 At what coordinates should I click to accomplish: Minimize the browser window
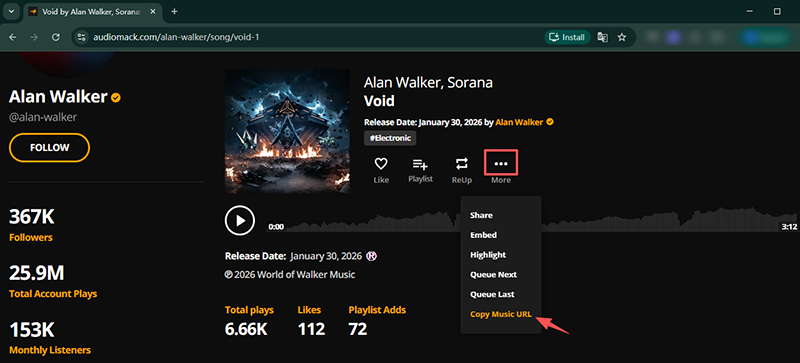pyautogui.click(x=749, y=11)
